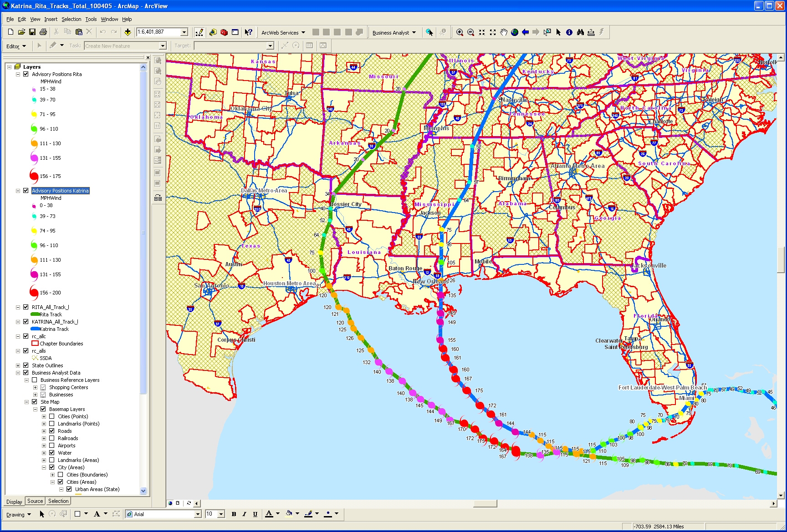787x532 pixels.
Task: Click the Add Data button
Action: coord(128,32)
